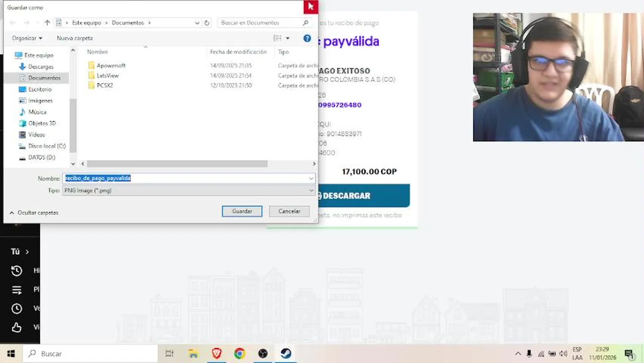Sort by Fecha de modificación column header
Viewport: 644px width, 363px height.
[238, 52]
